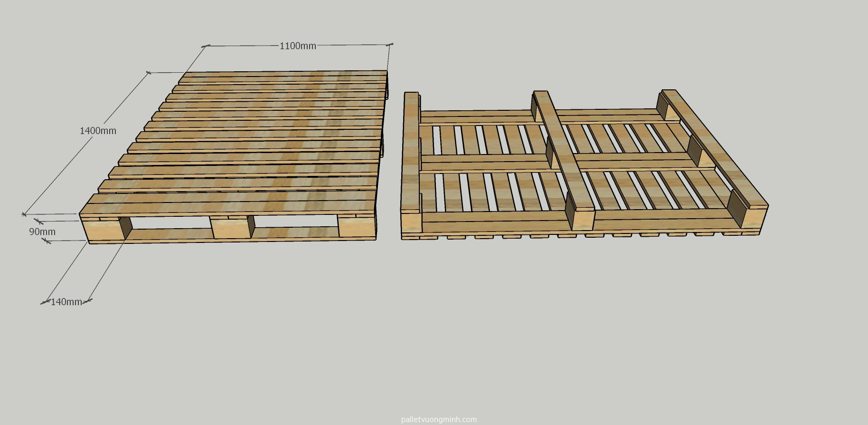The image size is (868, 425).
Task: Select the upright pallet model on left
Action: point(233,157)
